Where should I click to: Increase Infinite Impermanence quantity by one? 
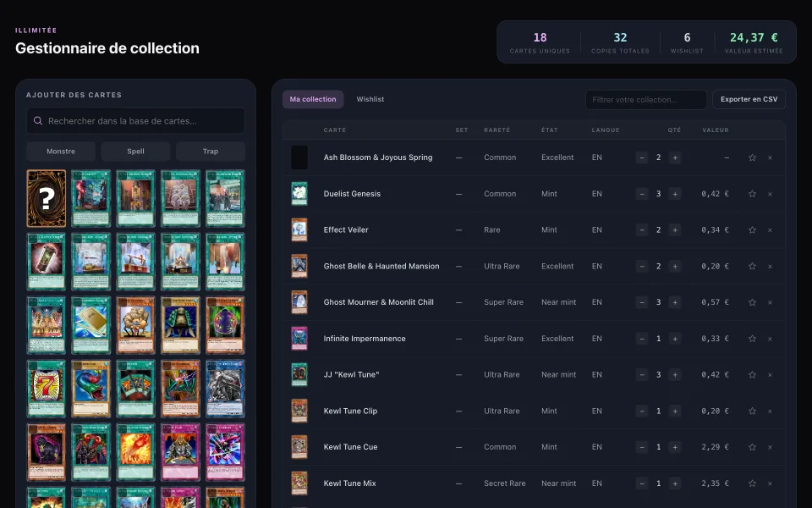pos(674,339)
